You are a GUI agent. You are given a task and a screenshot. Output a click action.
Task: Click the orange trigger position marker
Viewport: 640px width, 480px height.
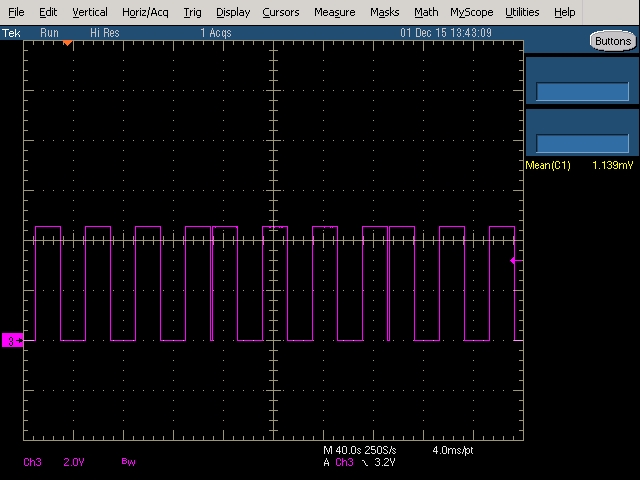67,43
